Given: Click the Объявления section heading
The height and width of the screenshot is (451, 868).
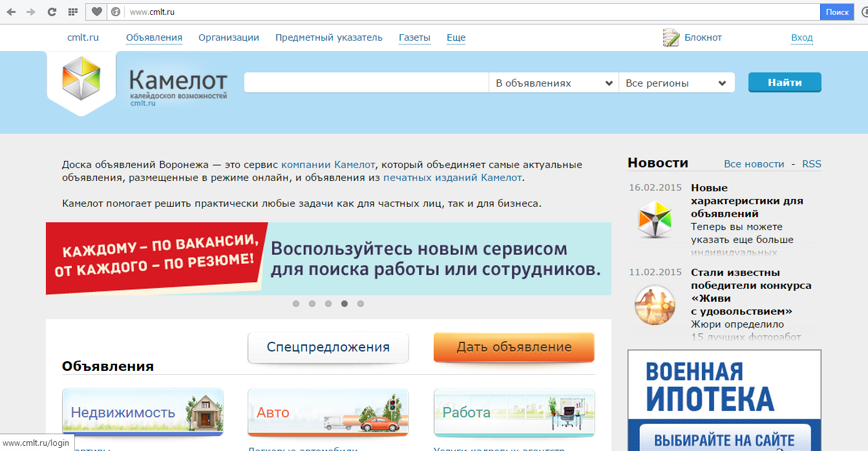Looking at the screenshot, I should 108,366.
